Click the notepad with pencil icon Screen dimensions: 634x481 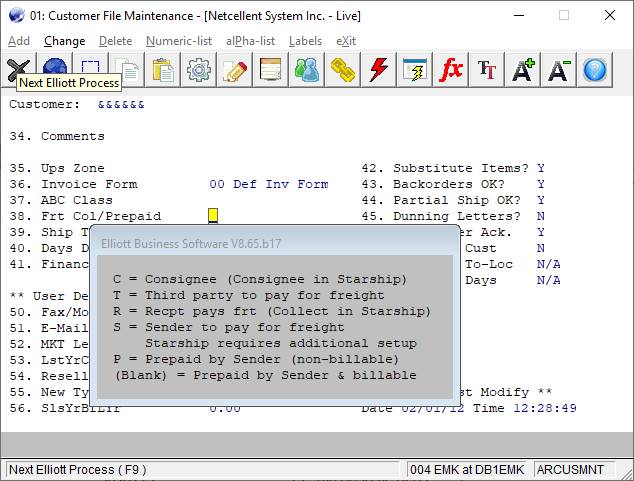[234, 70]
